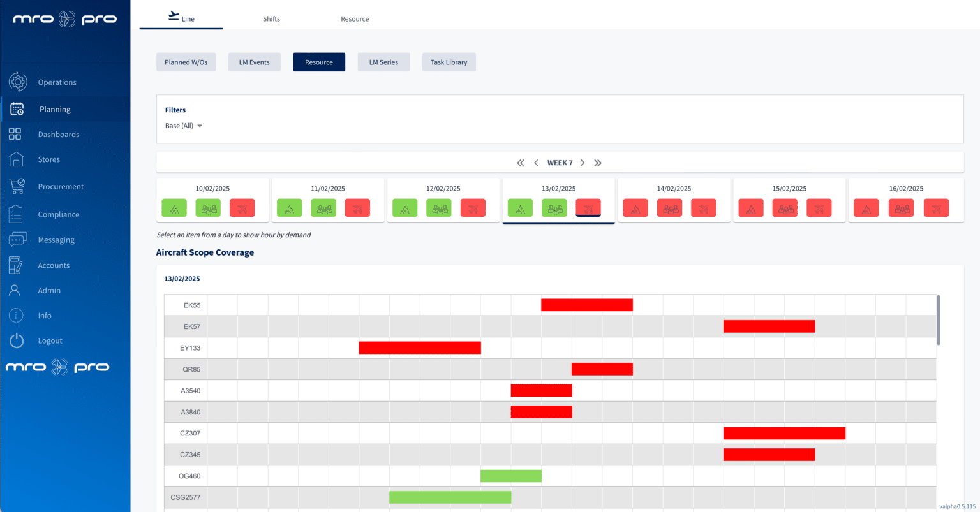Open the Base (All) filter dropdown
The image size is (980, 512).
183,126
